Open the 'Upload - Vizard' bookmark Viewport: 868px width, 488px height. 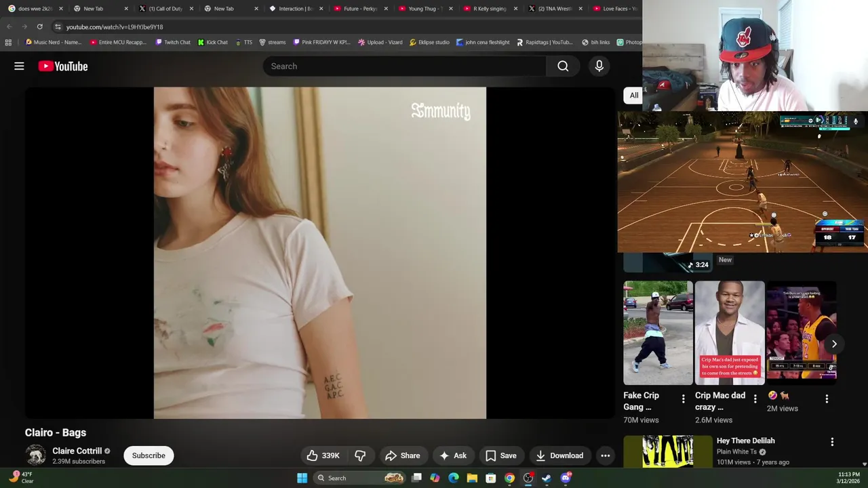pyautogui.click(x=379, y=42)
